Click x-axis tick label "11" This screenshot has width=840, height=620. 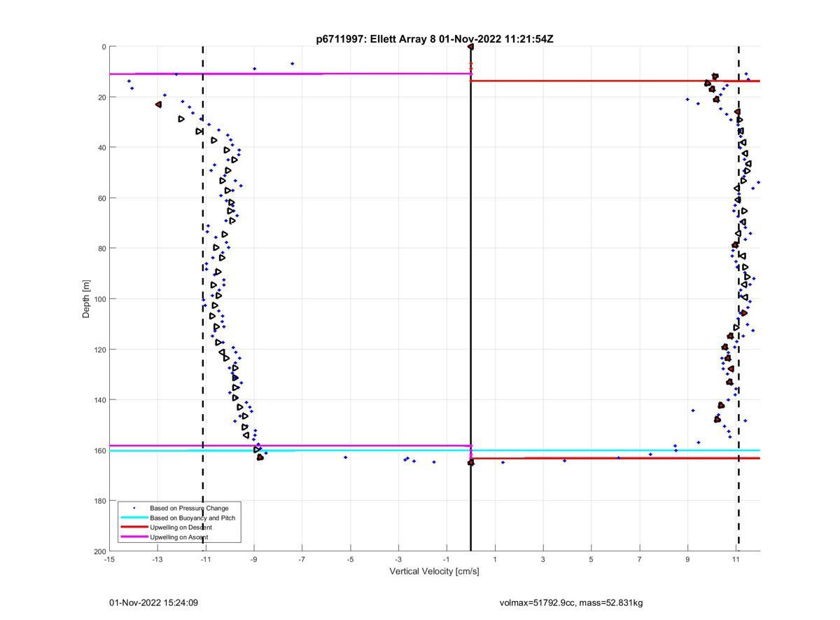click(x=736, y=559)
